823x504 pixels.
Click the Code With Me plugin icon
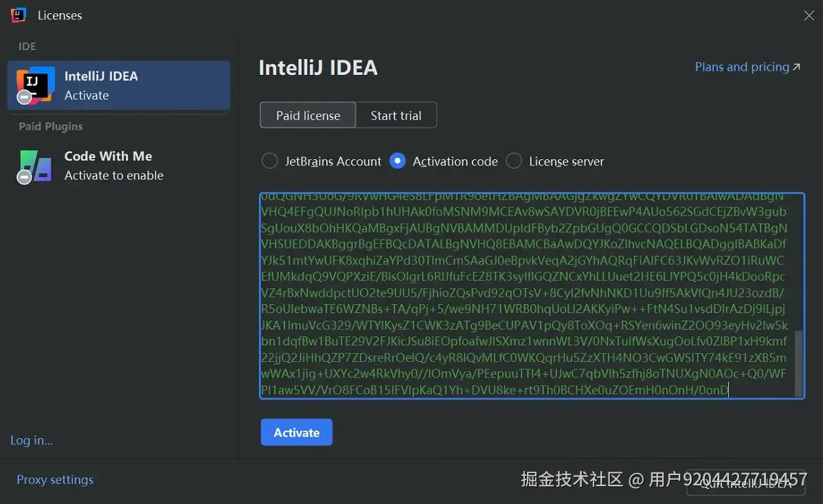pos(34,166)
